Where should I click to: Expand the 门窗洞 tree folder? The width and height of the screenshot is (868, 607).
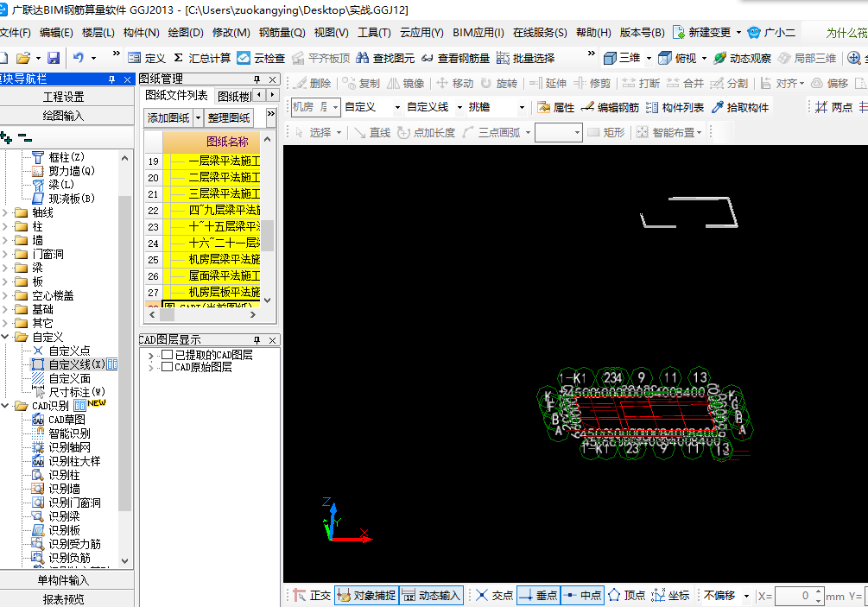point(5,254)
